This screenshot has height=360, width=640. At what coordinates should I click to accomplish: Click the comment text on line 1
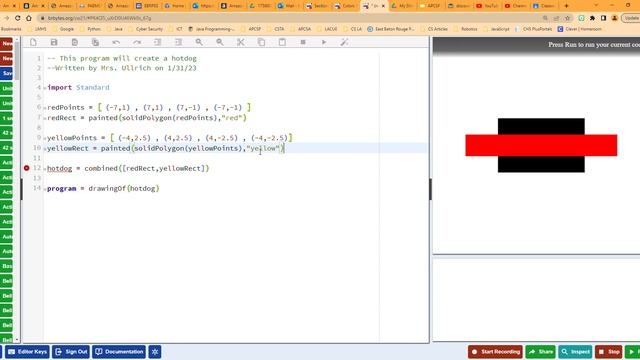[122, 58]
